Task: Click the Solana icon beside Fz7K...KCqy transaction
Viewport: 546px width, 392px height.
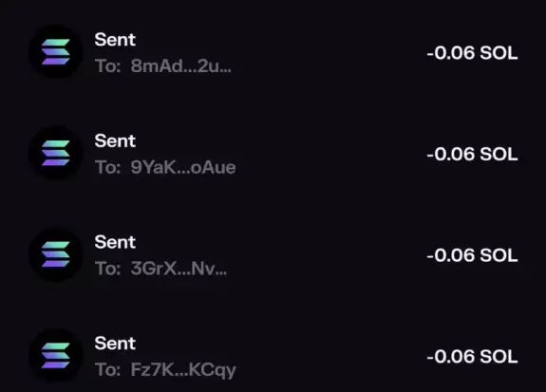Action: pos(56,356)
